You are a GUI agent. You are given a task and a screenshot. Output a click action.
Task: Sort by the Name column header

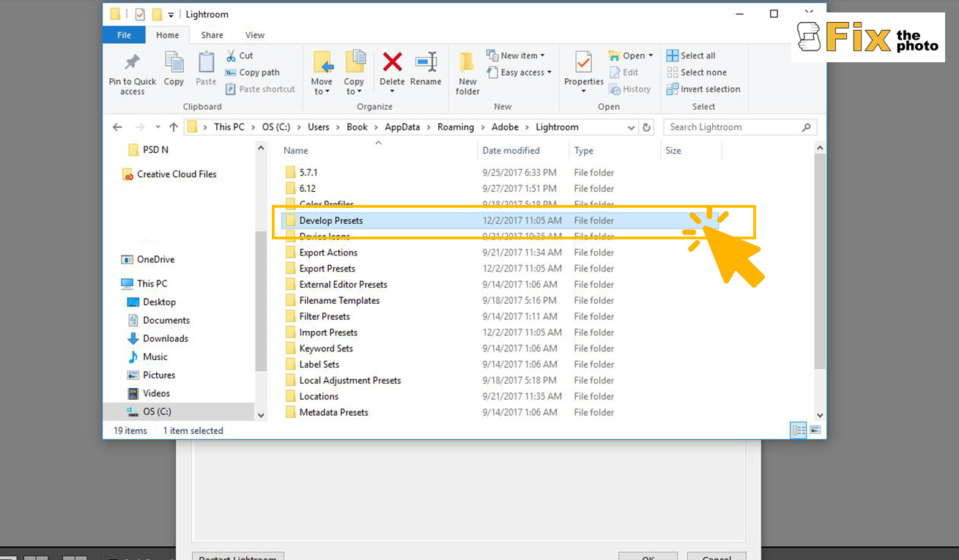[x=296, y=151]
